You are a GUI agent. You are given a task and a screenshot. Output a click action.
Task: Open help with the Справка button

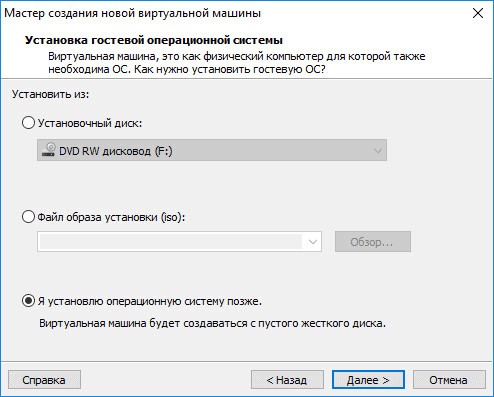44,380
